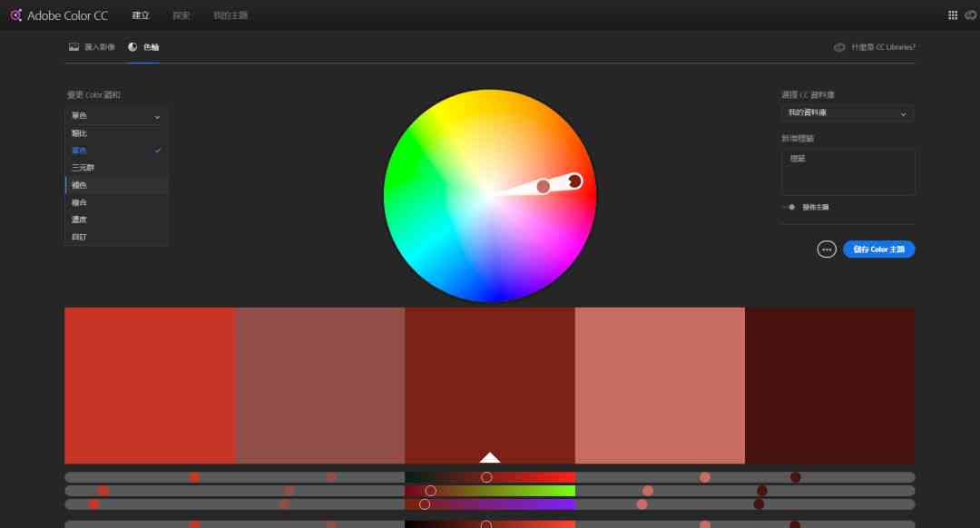Click the red channel slider of middle swatch
Screen dimensions: 980x528
click(490, 477)
